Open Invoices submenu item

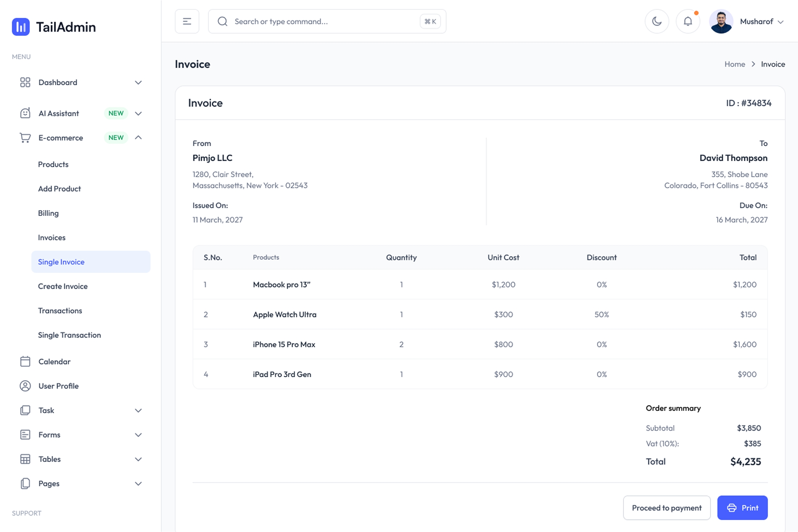(52, 238)
